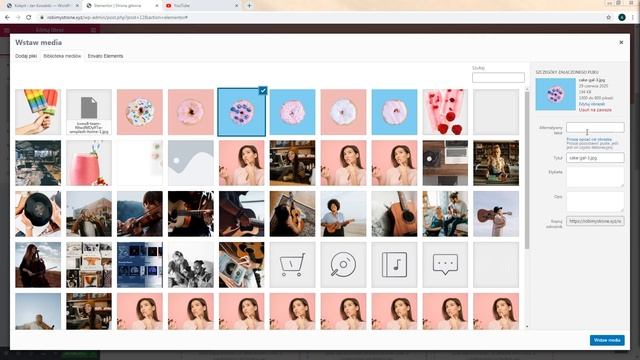Select the sprinkled white donut on pink image

(x=140, y=112)
